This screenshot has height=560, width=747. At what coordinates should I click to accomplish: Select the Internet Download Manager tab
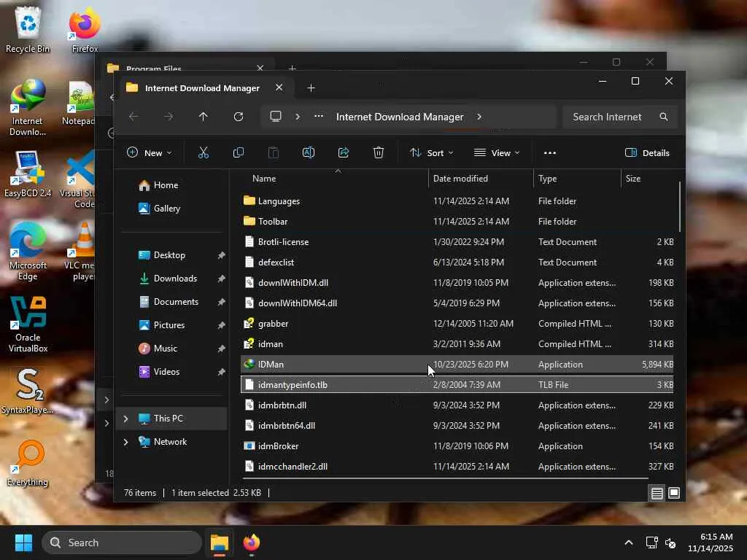tap(203, 88)
